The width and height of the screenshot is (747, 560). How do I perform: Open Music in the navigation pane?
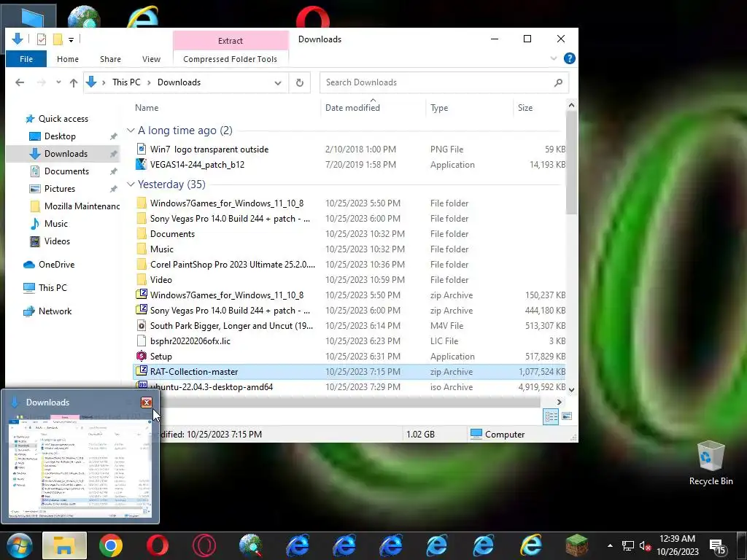pos(55,223)
